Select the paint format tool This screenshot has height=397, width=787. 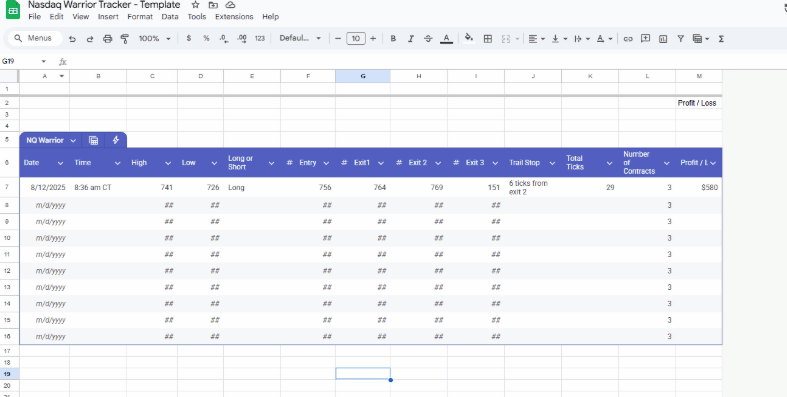pos(125,39)
